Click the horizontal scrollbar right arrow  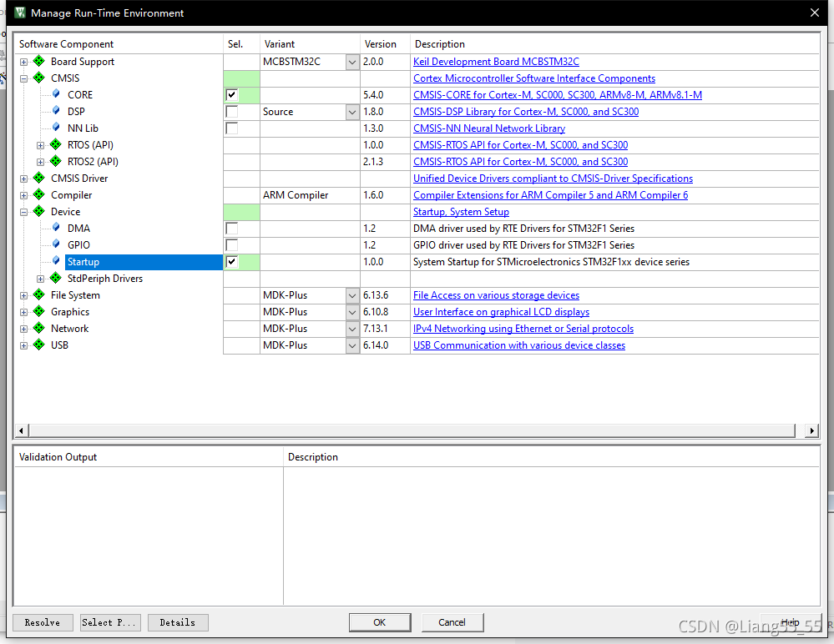[x=811, y=430]
